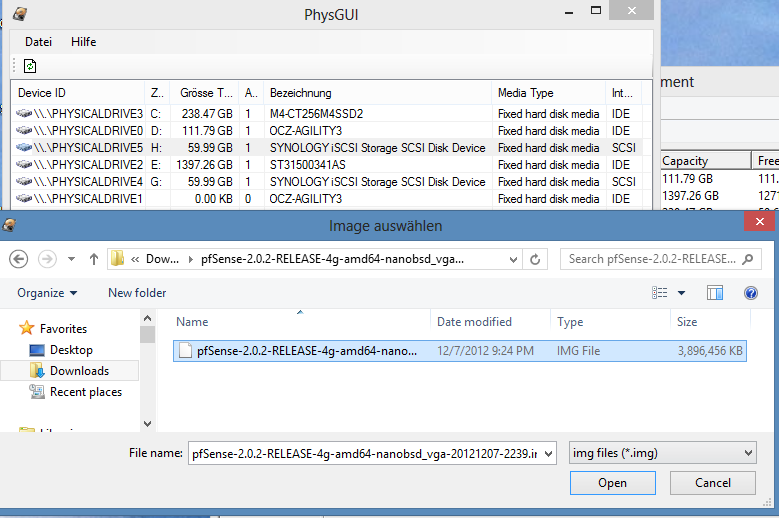The image size is (779, 518).
Task: Click the Change view icon
Action: pyautogui.click(x=660, y=293)
